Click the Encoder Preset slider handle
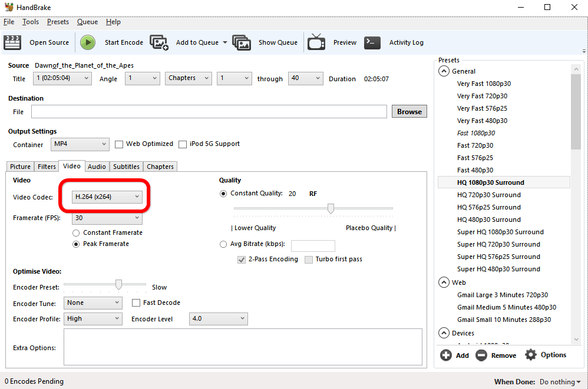The width and height of the screenshot is (588, 389). [118, 285]
